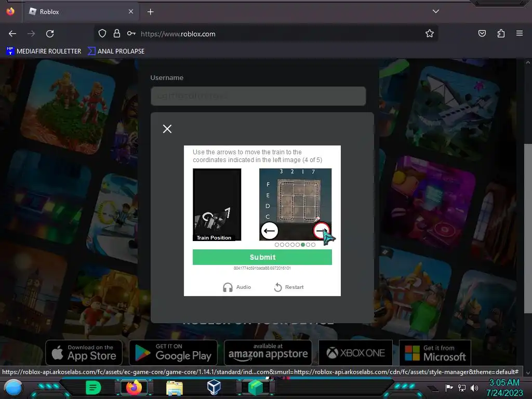Click the Firefox logo in tab bar

(10, 11)
